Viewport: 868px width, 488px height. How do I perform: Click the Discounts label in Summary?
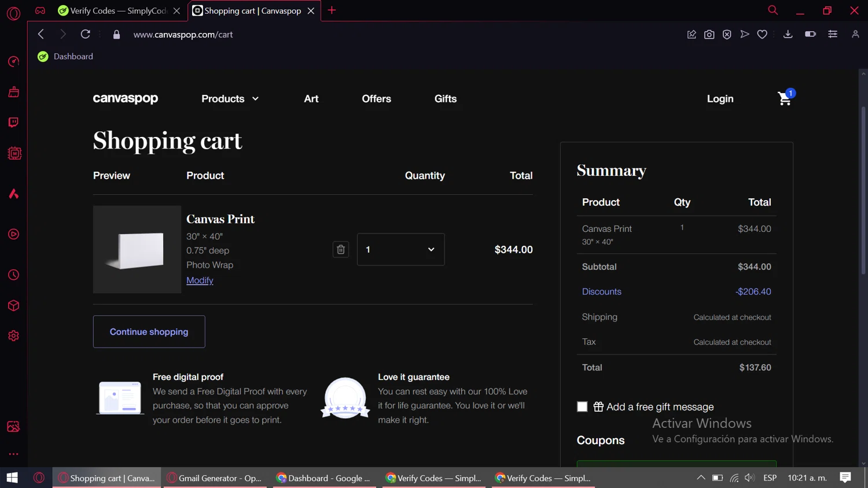click(x=601, y=291)
